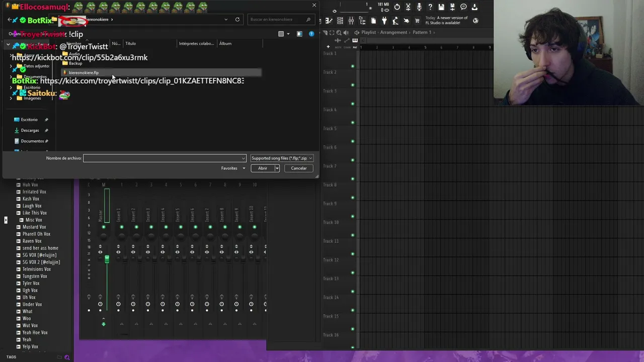Viewport: 644px width, 362px height.
Task: Toggle the Insert 1 mute LED in mixer
Action: (x=122, y=227)
